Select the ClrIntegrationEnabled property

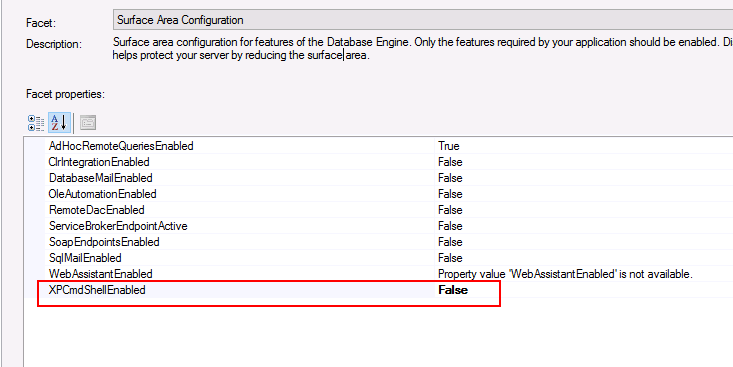[x=99, y=162]
